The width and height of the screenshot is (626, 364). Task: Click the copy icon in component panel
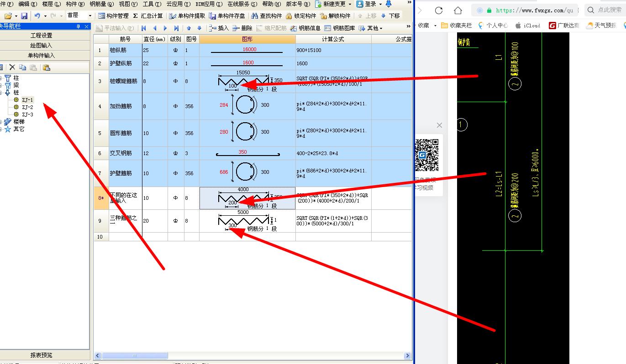click(23, 68)
